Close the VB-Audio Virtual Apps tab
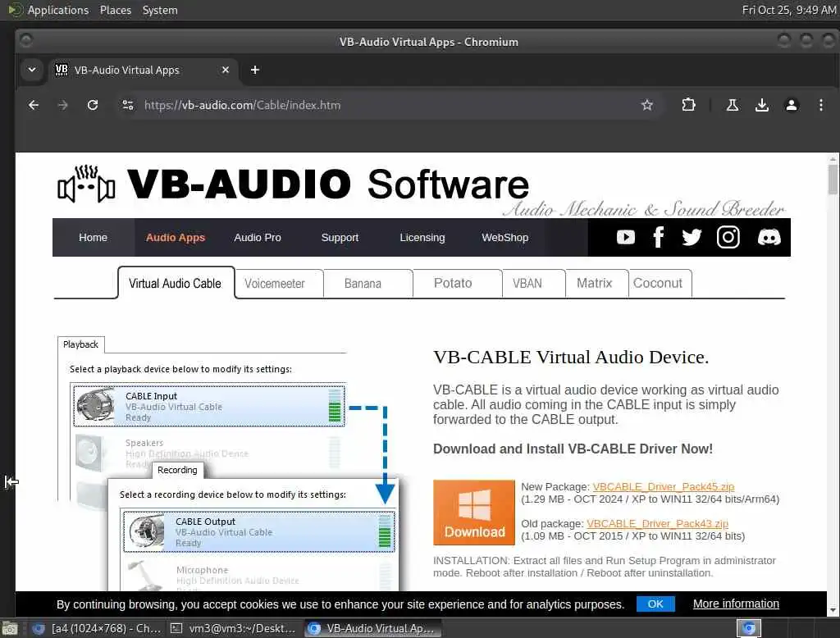This screenshot has height=638, width=840. pyautogui.click(x=226, y=70)
